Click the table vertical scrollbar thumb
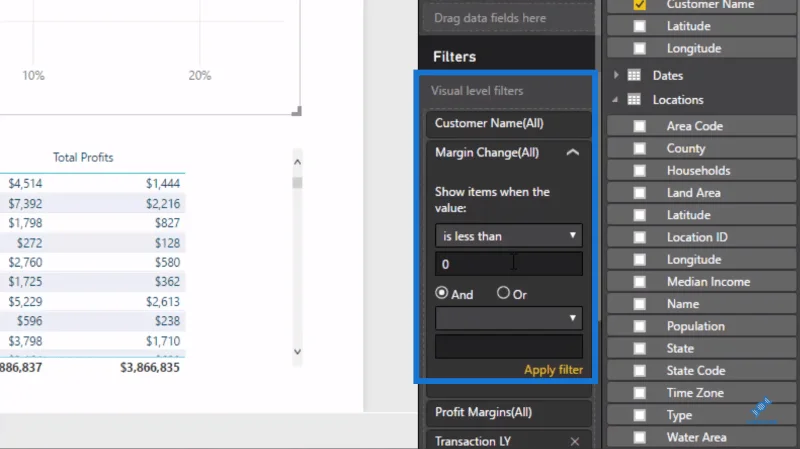 pyautogui.click(x=297, y=183)
